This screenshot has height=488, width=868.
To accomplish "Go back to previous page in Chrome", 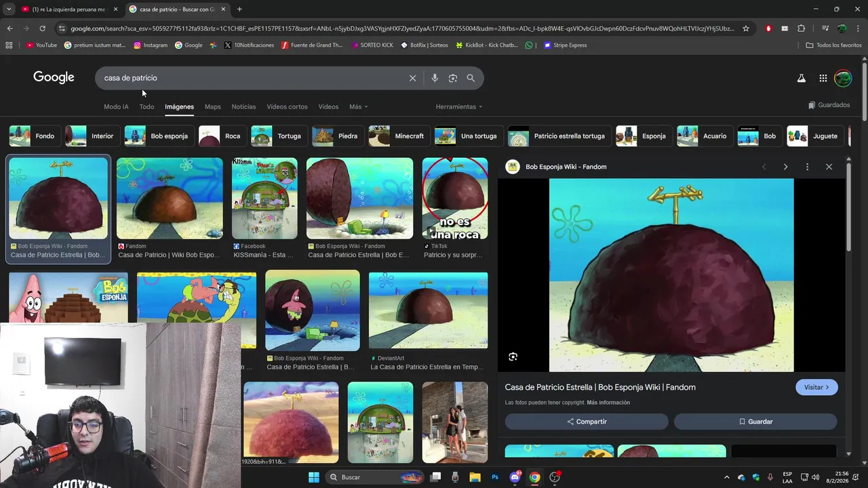I will 9,28.
